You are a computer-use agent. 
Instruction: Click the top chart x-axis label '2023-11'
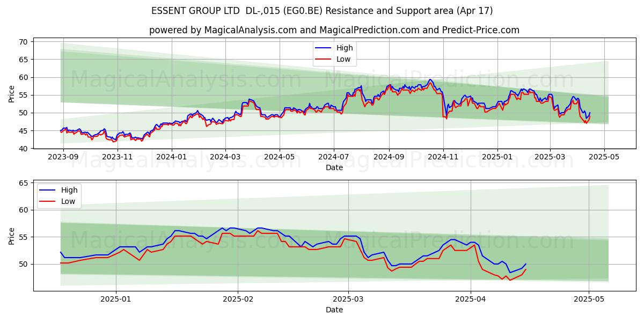(x=117, y=157)
